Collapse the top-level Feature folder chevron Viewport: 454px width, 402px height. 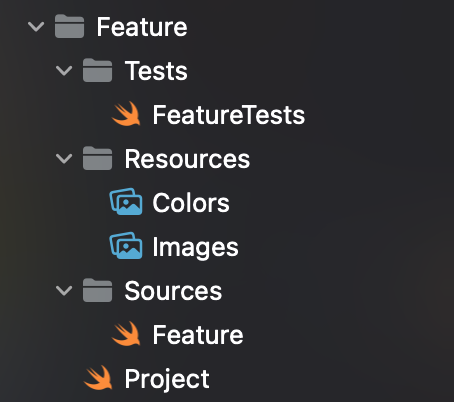click(x=36, y=27)
